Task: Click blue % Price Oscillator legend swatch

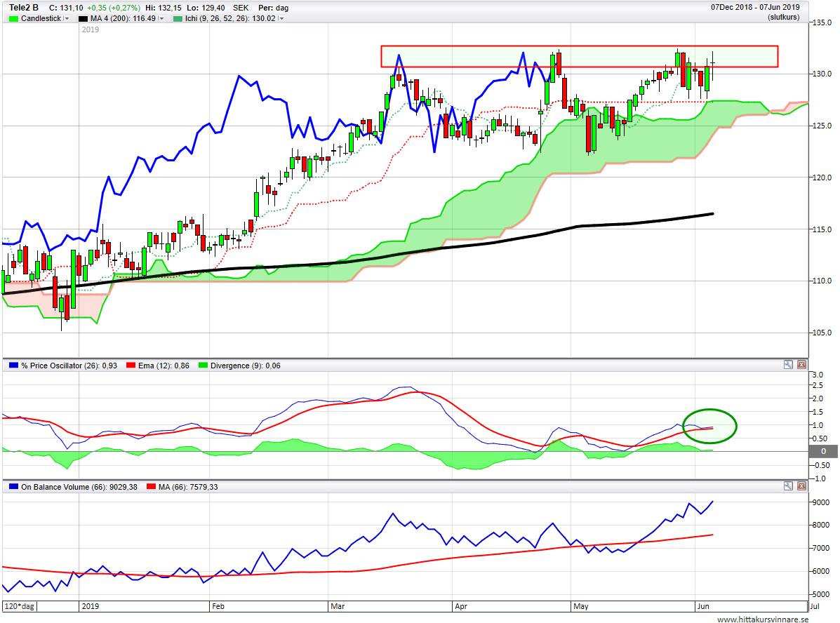Action: tap(13, 366)
